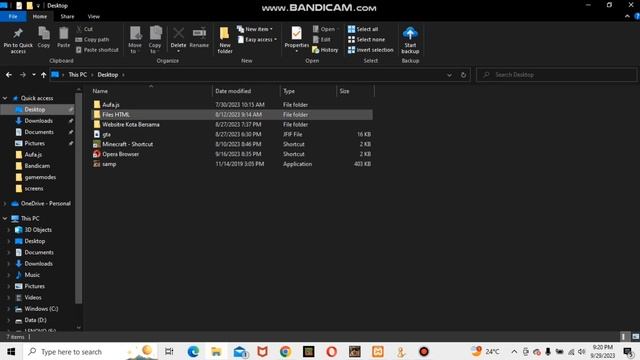Image resolution: width=640 pixels, height=360 pixels.
Task: Click the Search Desktop field
Action: (x=556, y=75)
